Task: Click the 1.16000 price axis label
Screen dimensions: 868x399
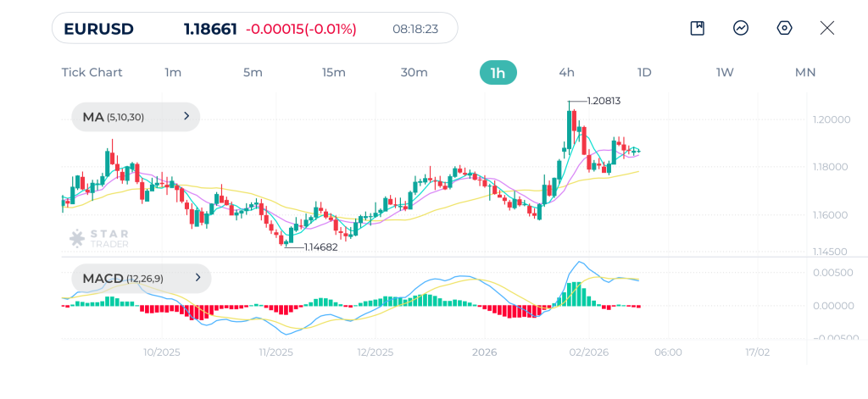Action: click(830, 214)
